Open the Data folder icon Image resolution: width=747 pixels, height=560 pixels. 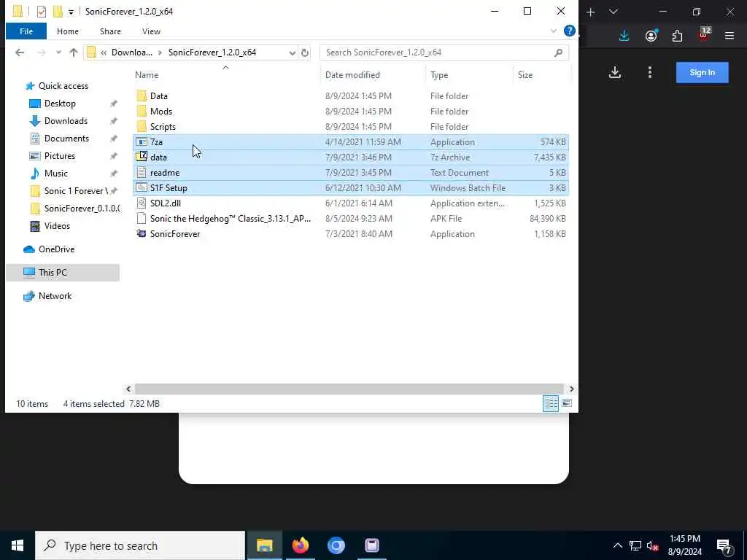(x=142, y=96)
